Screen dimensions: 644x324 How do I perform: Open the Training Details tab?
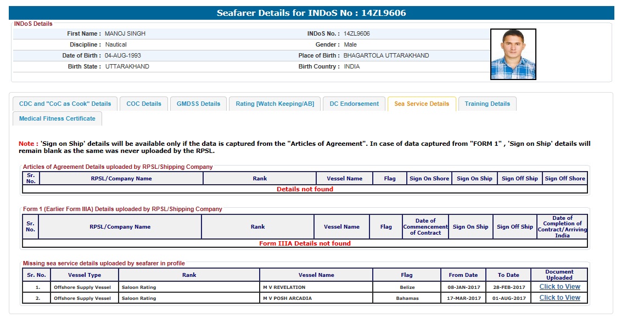click(487, 104)
